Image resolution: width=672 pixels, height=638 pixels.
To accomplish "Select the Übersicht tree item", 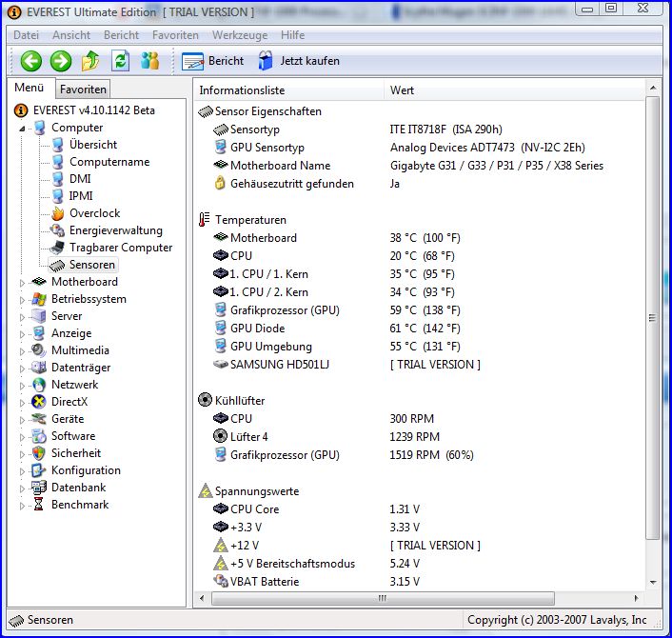I will tap(93, 145).
